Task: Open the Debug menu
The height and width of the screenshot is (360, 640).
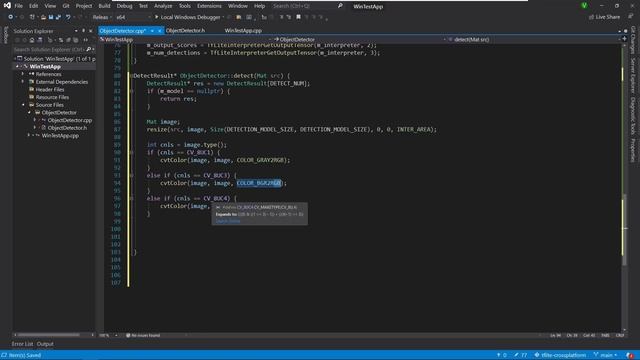Action: [x=124, y=6]
